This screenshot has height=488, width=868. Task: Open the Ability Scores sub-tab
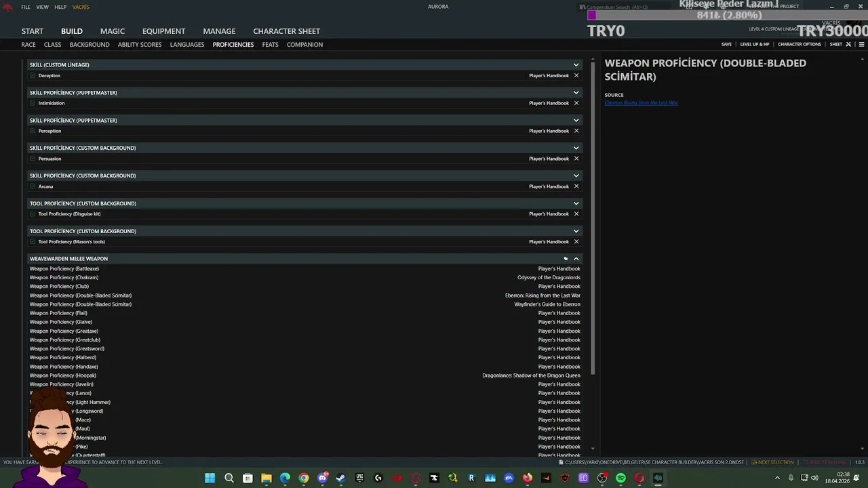pos(140,45)
